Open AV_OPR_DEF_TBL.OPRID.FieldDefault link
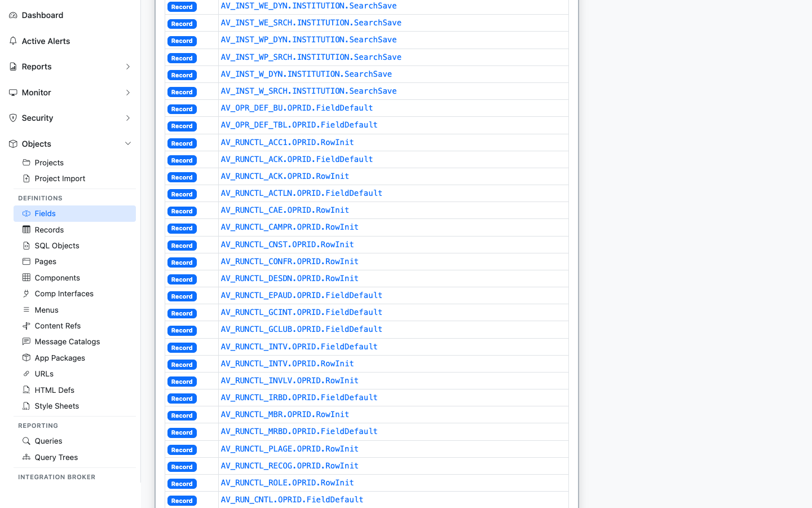The image size is (812, 508). point(299,125)
